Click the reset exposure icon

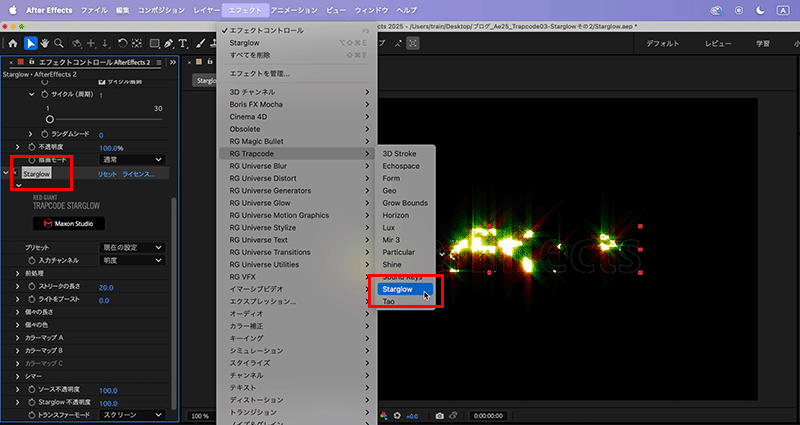pos(397,416)
